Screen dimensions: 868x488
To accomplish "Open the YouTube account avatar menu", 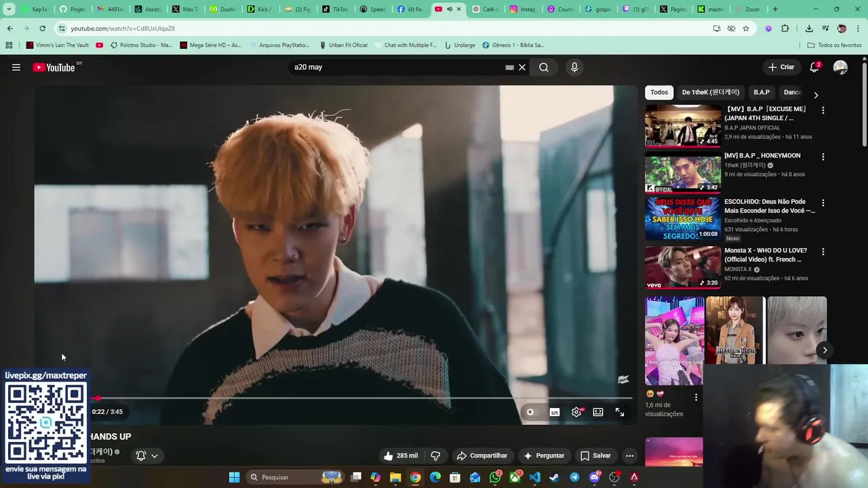I will (840, 67).
